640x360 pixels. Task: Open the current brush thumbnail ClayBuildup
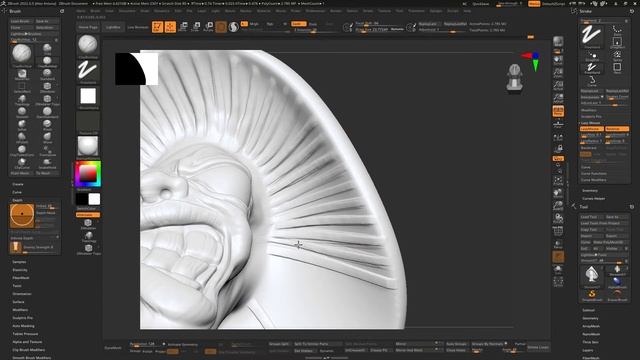click(88, 46)
